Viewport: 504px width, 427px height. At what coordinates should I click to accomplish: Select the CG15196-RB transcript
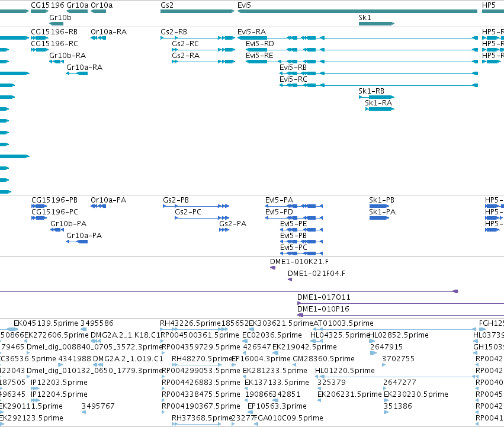point(40,38)
